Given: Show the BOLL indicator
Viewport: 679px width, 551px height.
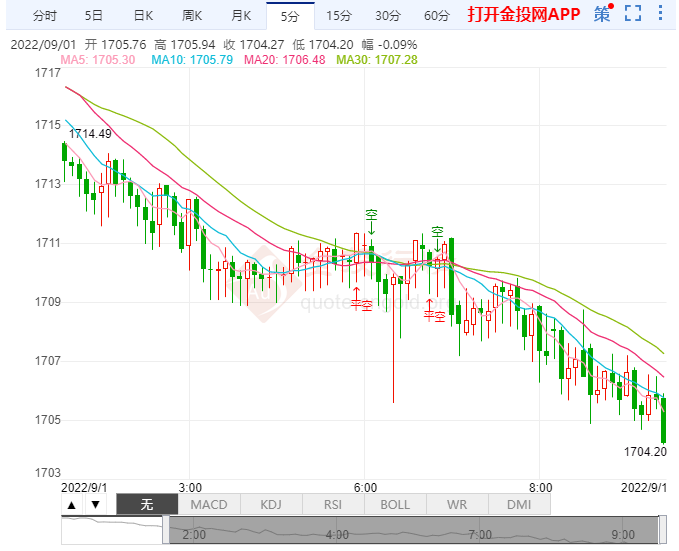Looking at the screenshot, I should coord(395,505).
